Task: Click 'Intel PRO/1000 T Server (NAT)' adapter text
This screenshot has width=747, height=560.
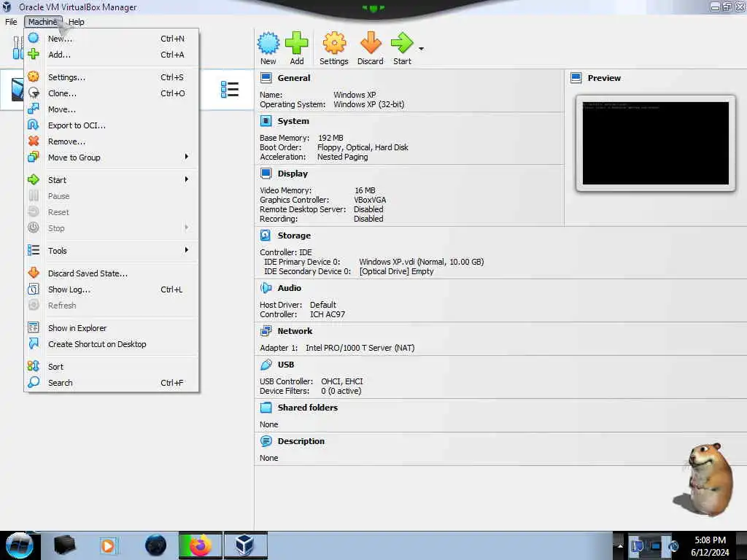Action: [x=360, y=348]
